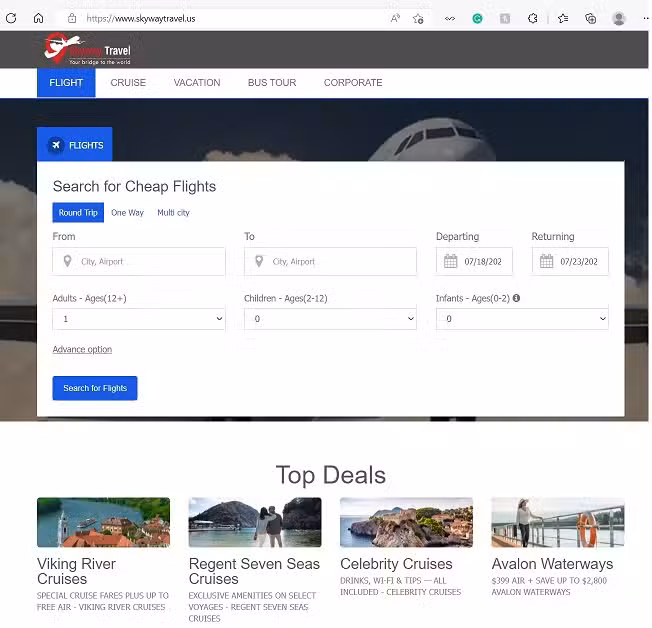
Task: Click 'SPECIAL CRUISE FARES PLUS UP TO' text
Action: pos(103,595)
